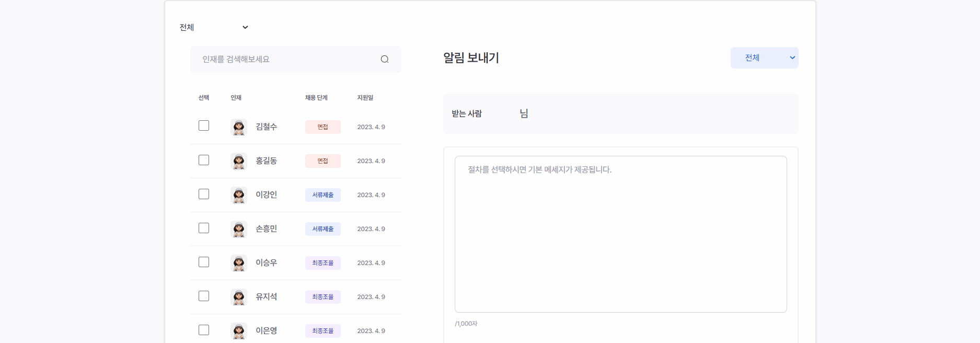Viewport: 980px width, 343px height.
Task: Click the name 김철수
Action: [x=266, y=127]
